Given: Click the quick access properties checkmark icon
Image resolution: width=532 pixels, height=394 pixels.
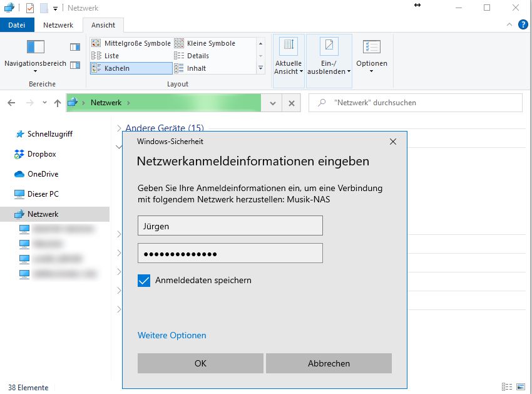Looking at the screenshot, I should [30, 8].
